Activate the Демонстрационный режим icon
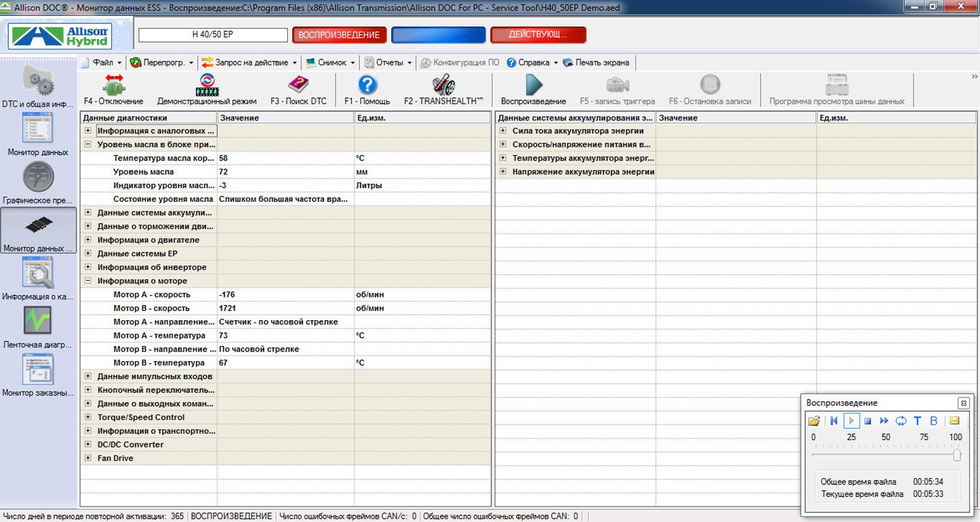980x522 pixels. [x=207, y=86]
